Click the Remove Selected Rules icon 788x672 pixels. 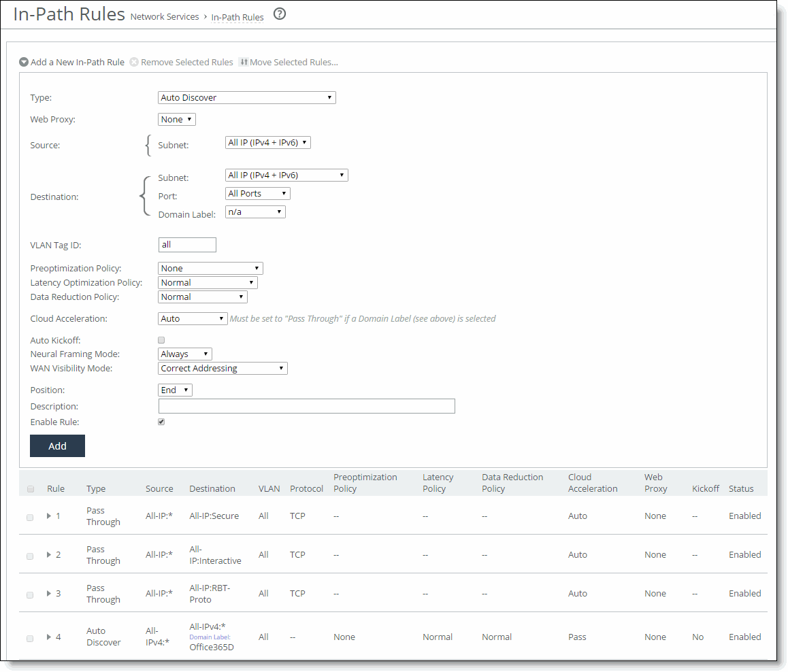(134, 63)
